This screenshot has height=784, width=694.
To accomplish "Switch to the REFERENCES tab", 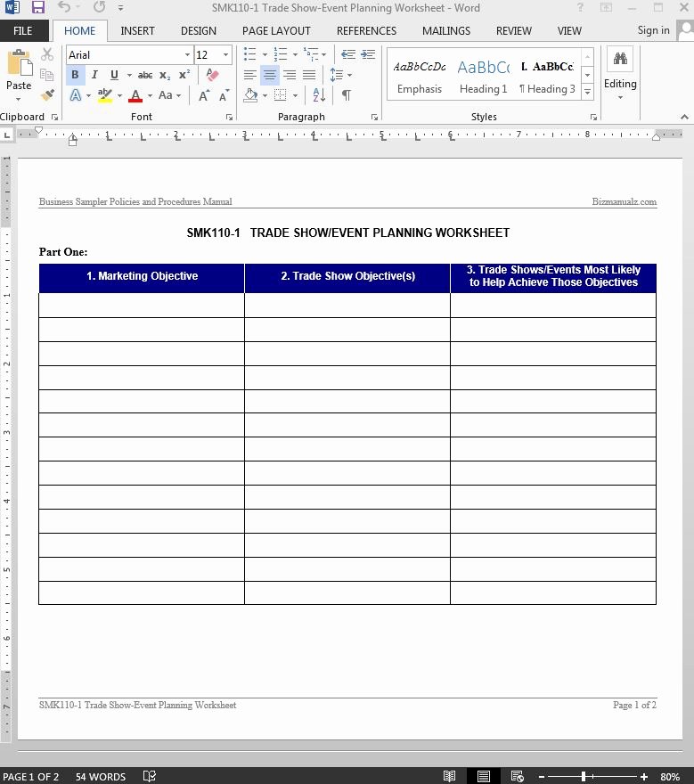I will click(x=366, y=31).
